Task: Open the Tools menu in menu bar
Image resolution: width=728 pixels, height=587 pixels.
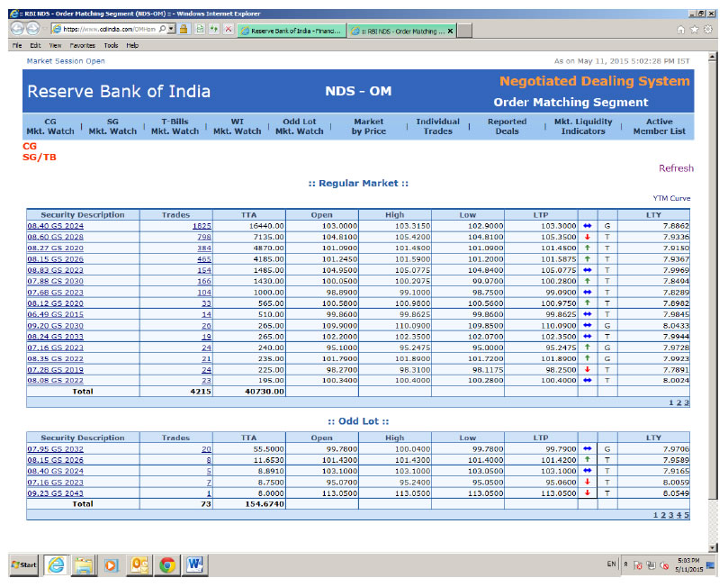Action: tap(111, 45)
